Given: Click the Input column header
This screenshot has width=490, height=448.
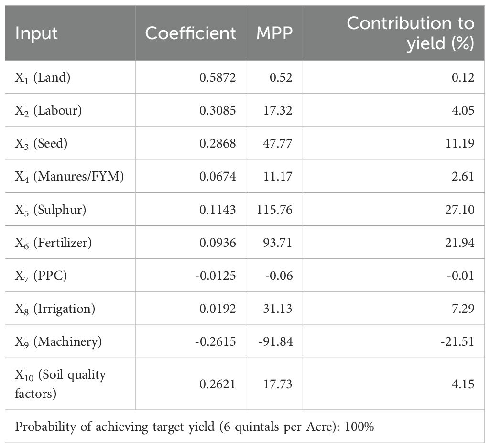Looking at the screenshot, I should pyautogui.click(x=37, y=33).
